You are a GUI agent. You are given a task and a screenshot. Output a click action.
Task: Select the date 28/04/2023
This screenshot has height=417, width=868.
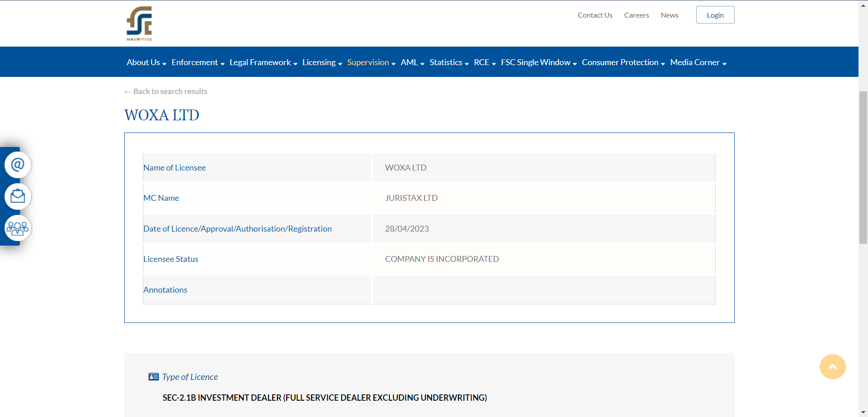point(407,229)
